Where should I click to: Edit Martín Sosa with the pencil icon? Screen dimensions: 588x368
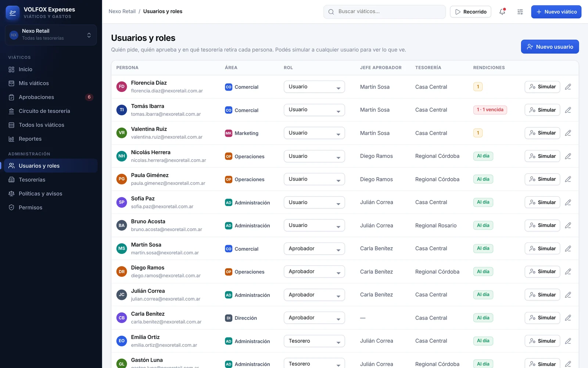[568, 248]
